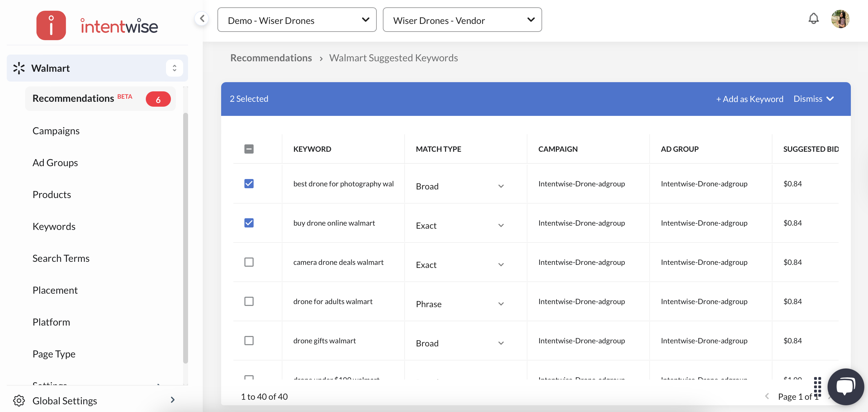Go to previous page arrow

pos(767,396)
